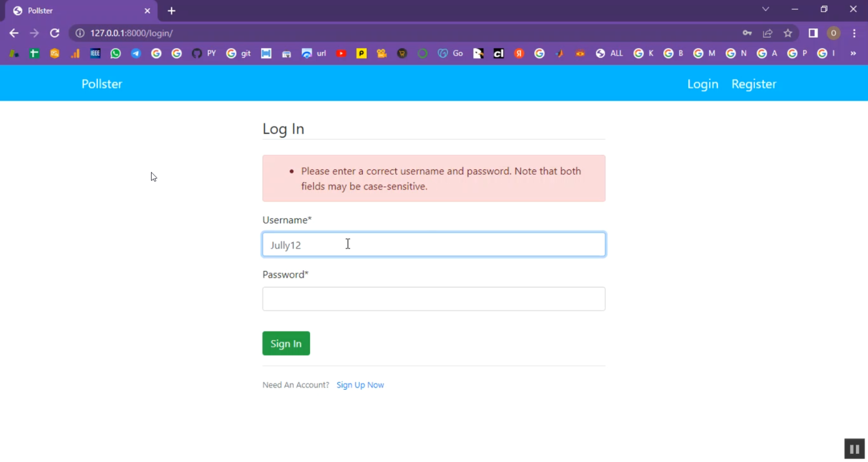Image resolution: width=868 pixels, height=462 pixels.
Task: Open the Login nav link
Action: (x=703, y=84)
